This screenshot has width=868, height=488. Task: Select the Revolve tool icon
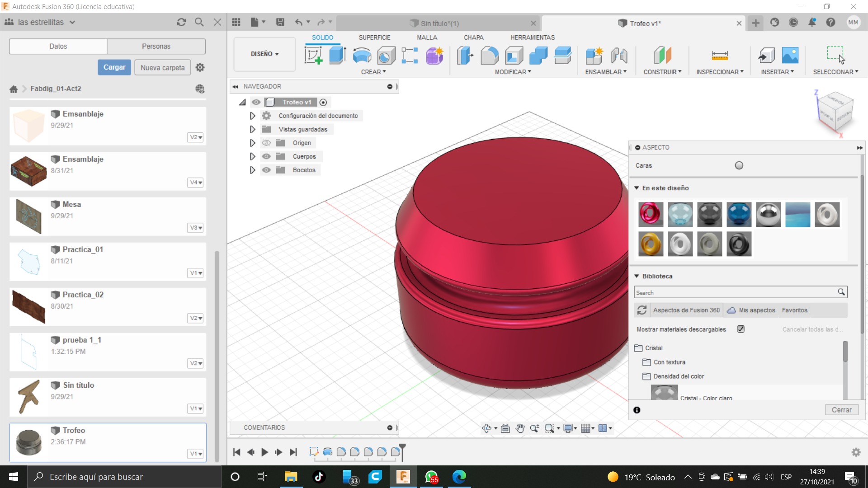[362, 56]
